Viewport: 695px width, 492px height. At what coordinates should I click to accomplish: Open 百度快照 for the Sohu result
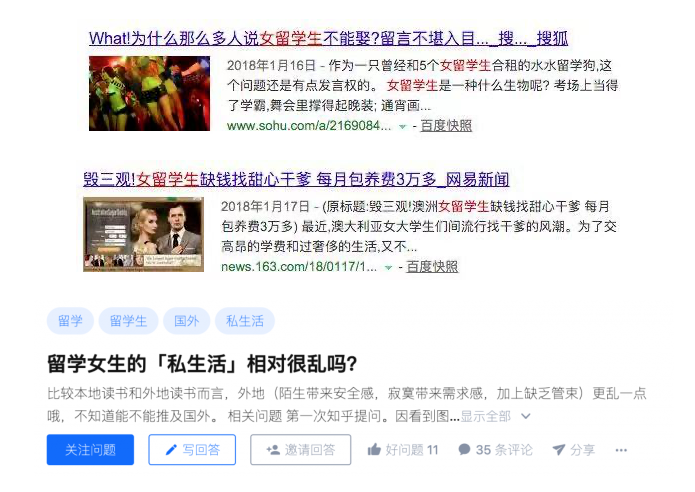pos(446,126)
